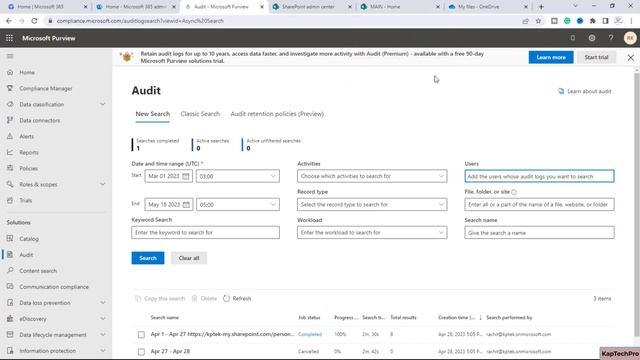Select the Apr 27 - Apr 28 search checkbox
This screenshot has width=640, height=360.
click(141, 352)
